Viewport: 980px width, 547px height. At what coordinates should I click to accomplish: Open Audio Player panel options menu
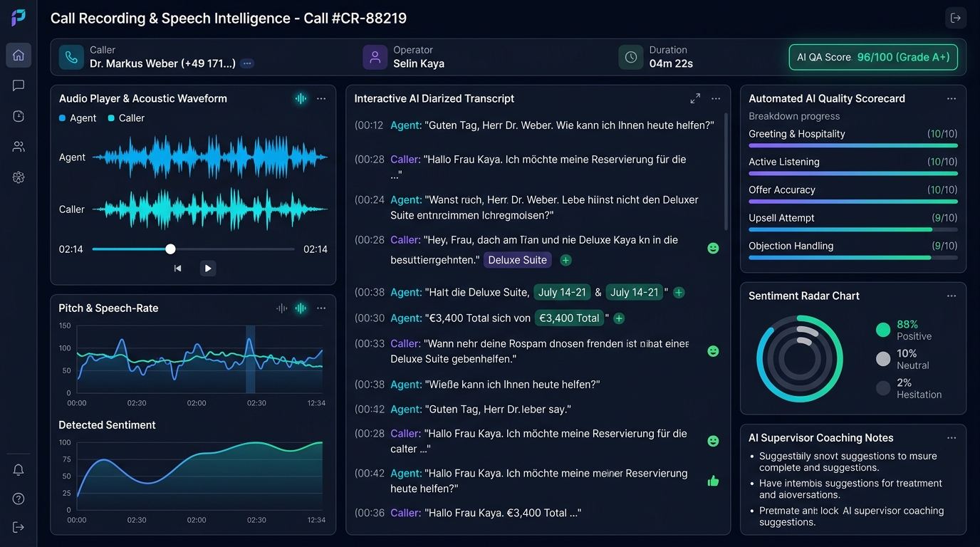(321, 98)
